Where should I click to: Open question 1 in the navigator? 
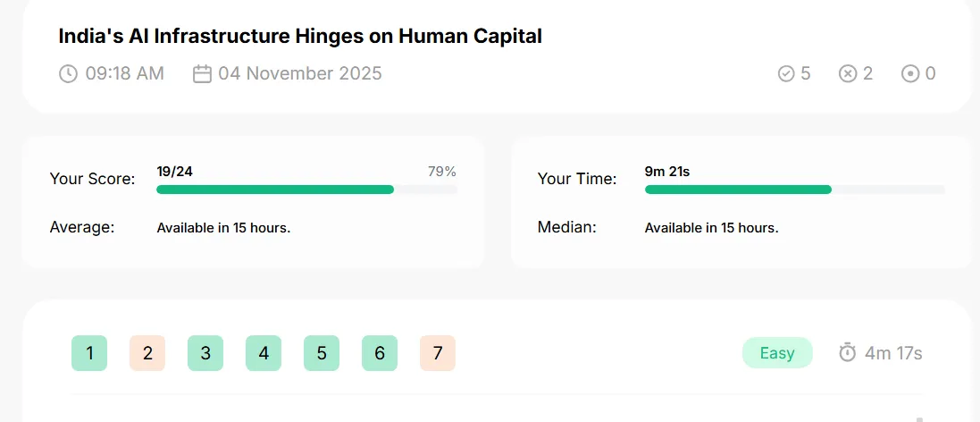coord(89,353)
